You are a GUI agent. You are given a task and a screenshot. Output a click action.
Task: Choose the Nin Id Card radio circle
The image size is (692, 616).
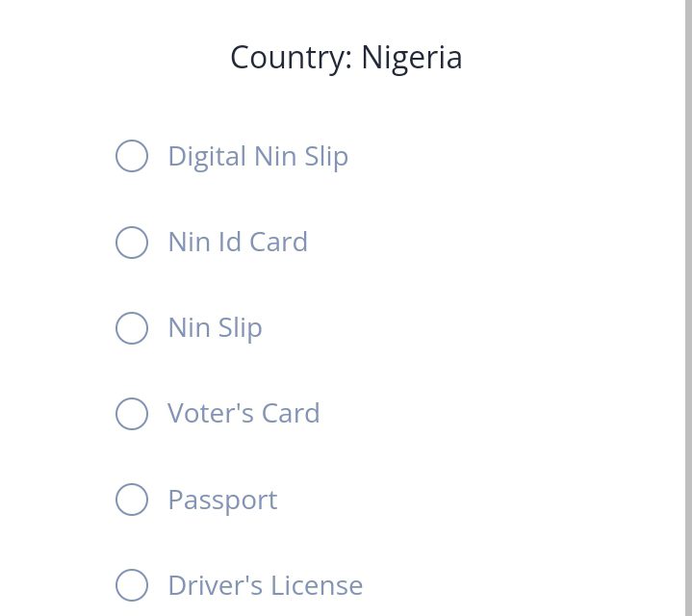pyautogui.click(x=132, y=242)
